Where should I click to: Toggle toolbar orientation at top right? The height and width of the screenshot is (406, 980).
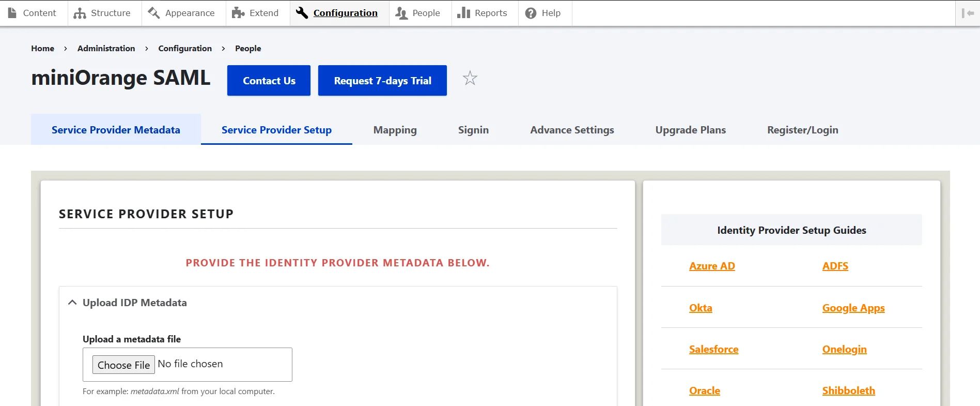[968, 13]
